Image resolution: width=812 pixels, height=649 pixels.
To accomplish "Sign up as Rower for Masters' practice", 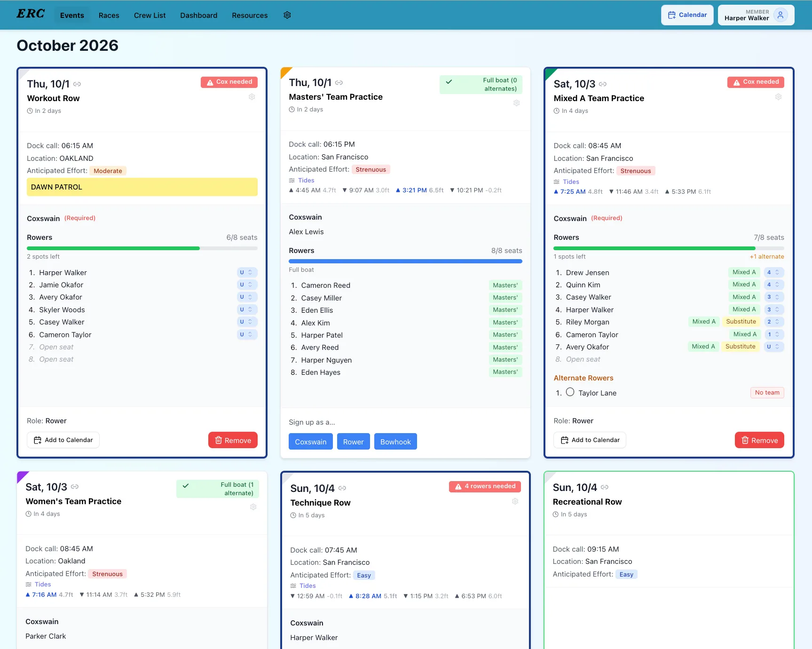I will coord(354,442).
